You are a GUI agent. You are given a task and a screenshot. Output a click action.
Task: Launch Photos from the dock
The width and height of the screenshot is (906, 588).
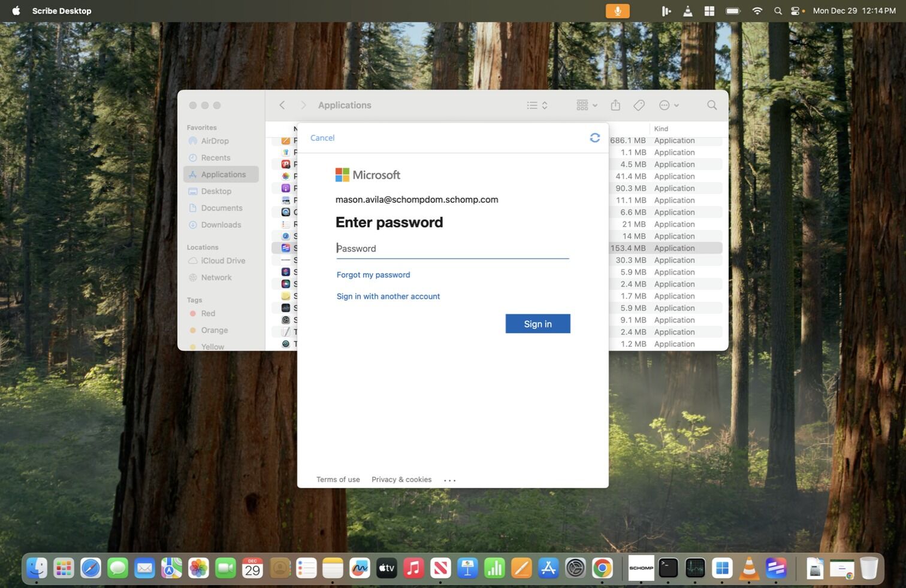pos(198,568)
